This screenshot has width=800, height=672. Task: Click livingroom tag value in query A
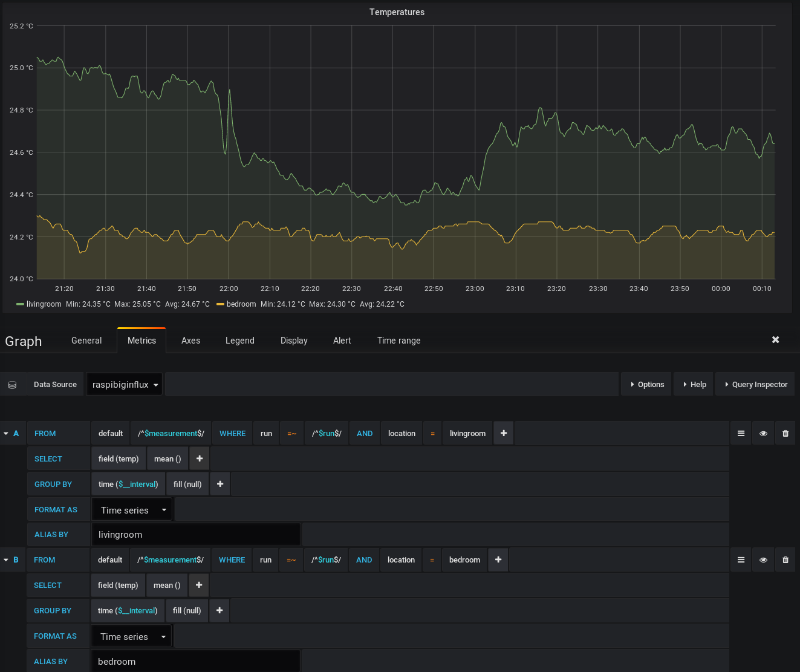coord(467,433)
